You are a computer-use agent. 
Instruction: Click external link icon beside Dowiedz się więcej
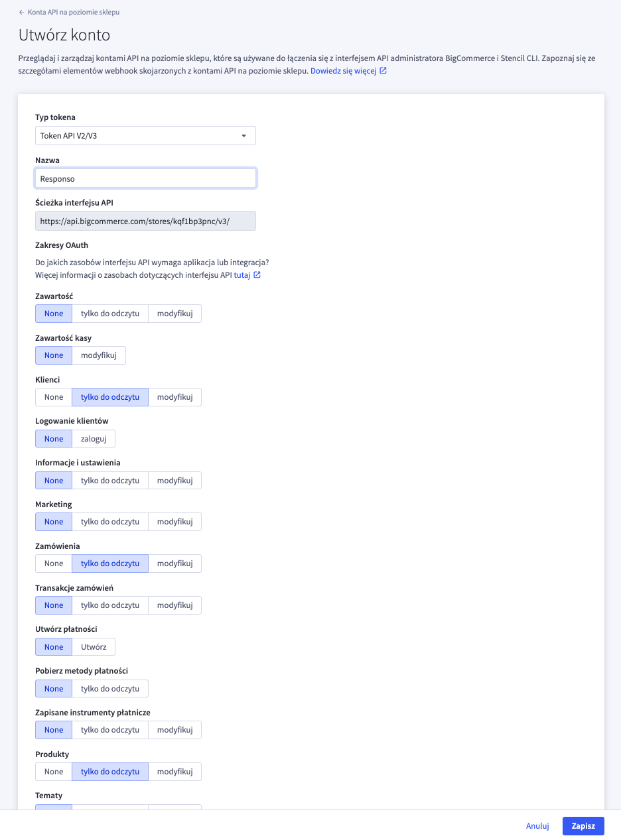[x=383, y=70]
